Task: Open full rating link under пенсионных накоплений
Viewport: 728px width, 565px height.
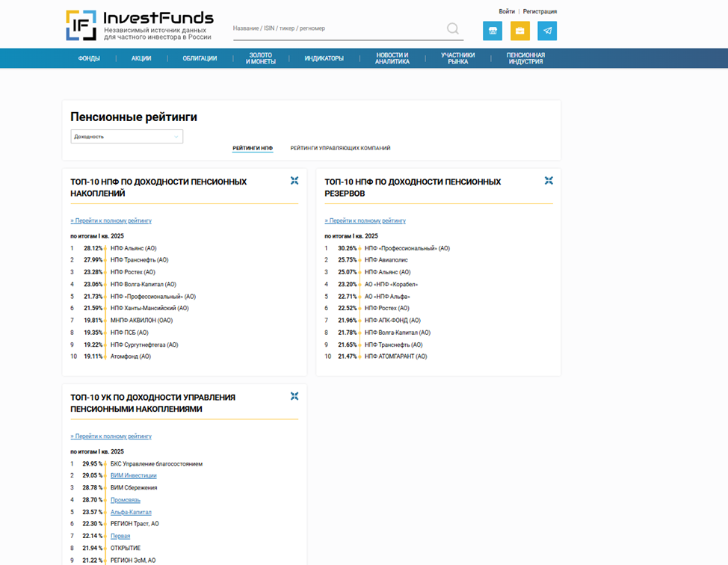Action: click(x=111, y=220)
